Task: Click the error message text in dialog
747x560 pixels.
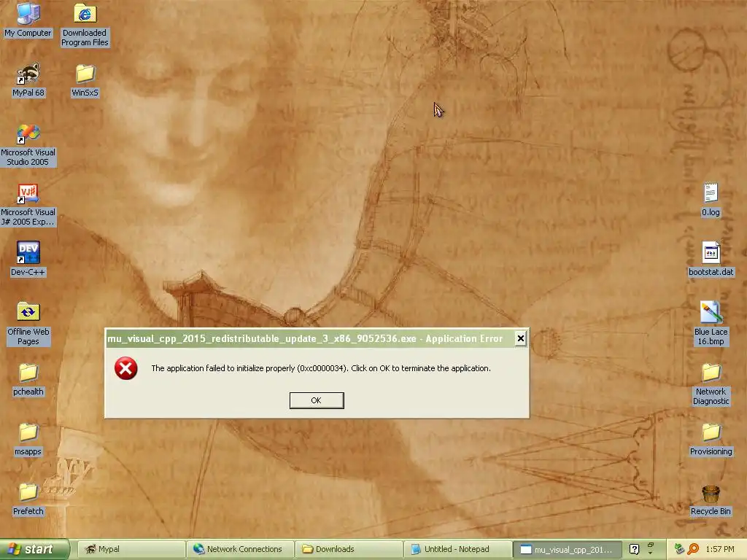Action: click(x=321, y=368)
